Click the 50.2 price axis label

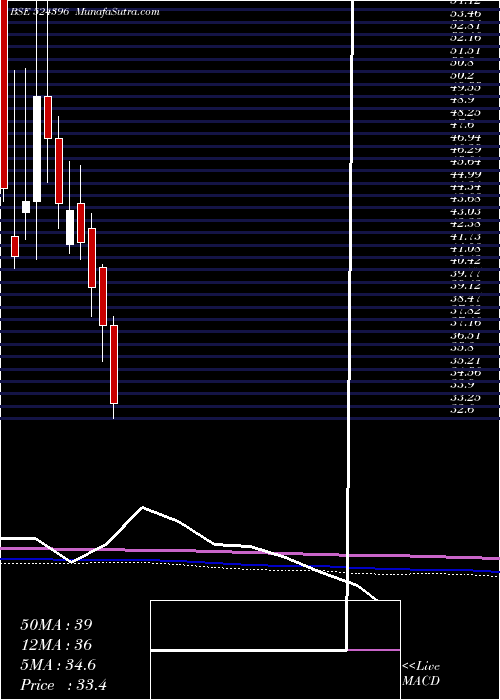point(462,76)
